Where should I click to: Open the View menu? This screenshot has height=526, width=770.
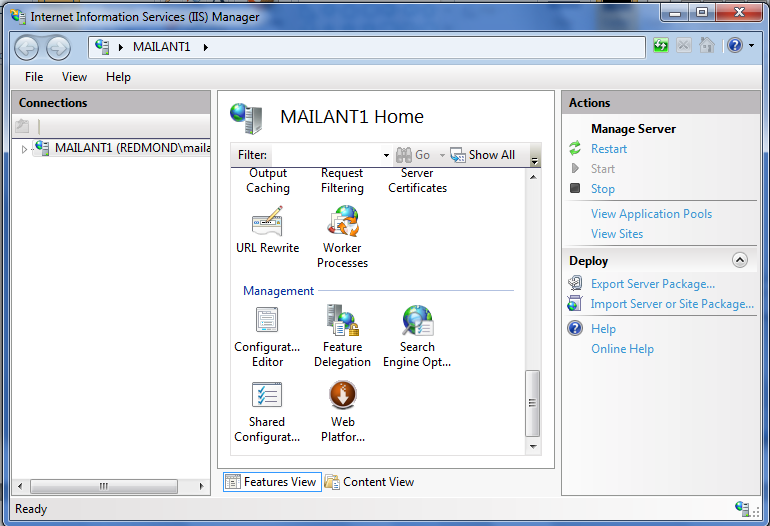[x=74, y=77]
